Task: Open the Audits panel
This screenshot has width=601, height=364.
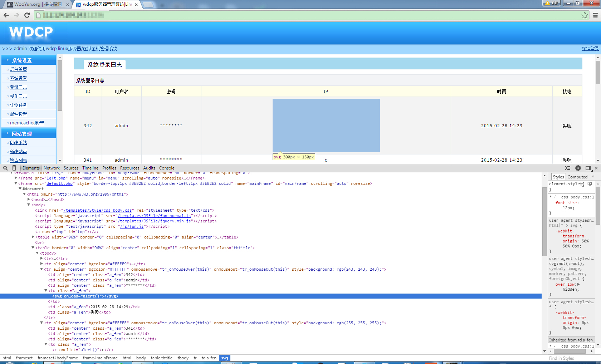Action: pyautogui.click(x=149, y=168)
